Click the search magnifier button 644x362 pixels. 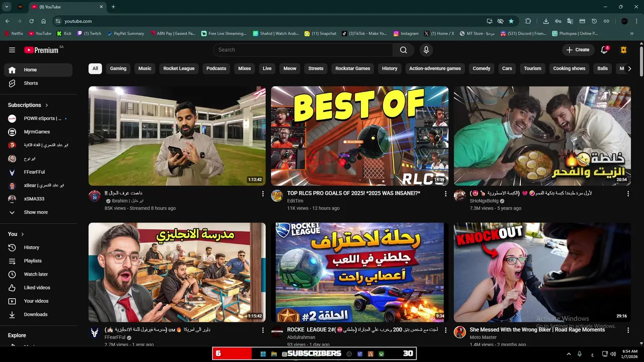[x=404, y=50]
